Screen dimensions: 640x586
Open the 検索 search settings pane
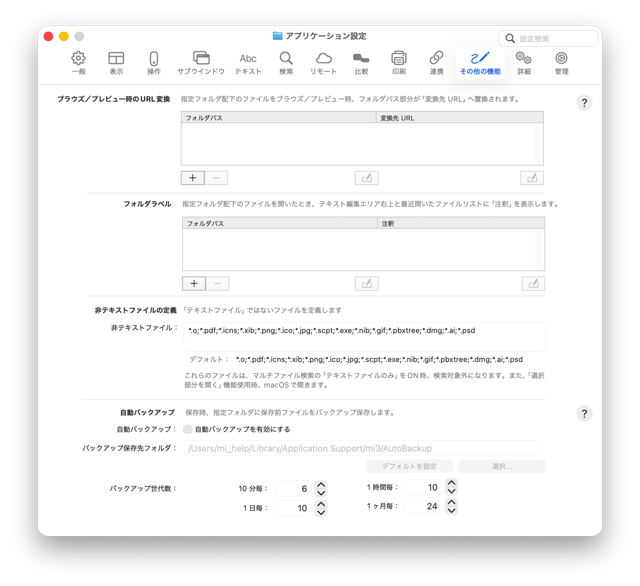coord(286,63)
